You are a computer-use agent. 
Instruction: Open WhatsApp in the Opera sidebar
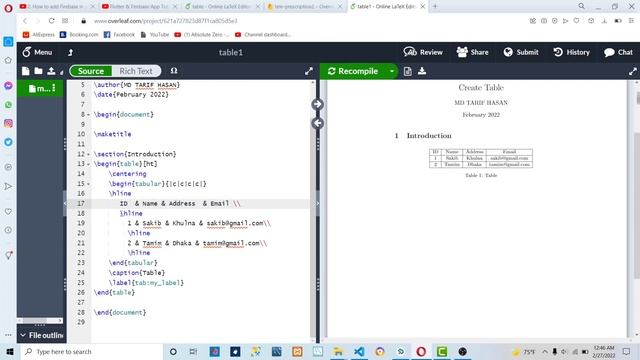tap(8, 105)
